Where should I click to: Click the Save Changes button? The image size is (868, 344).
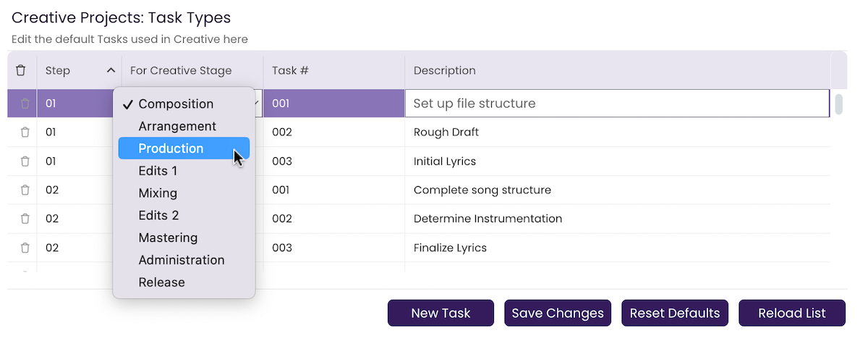pos(558,313)
